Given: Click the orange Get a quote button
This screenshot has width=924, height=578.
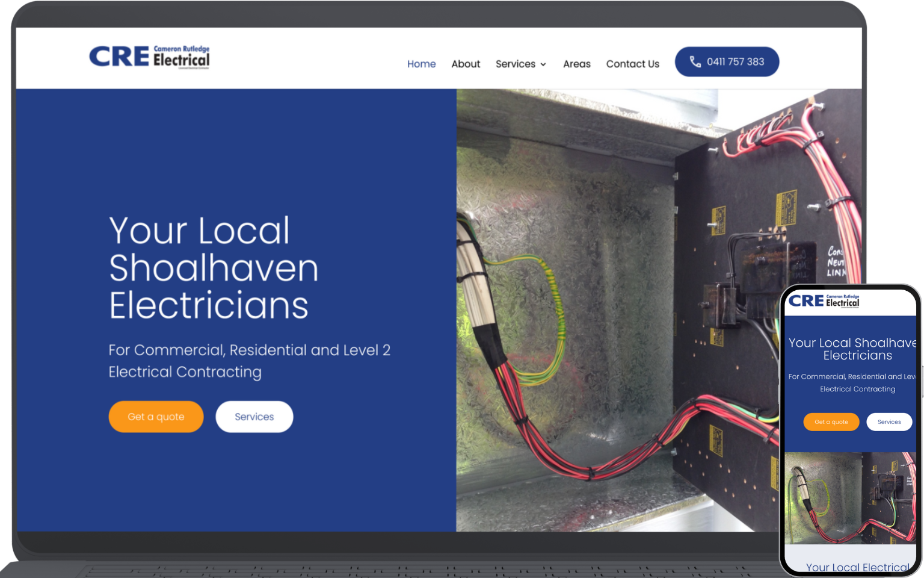Looking at the screenshot, I should 156,417.
